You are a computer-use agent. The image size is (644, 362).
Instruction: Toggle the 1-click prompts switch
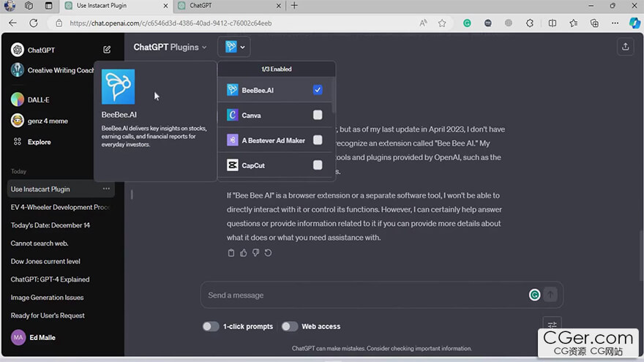point(211,326)
